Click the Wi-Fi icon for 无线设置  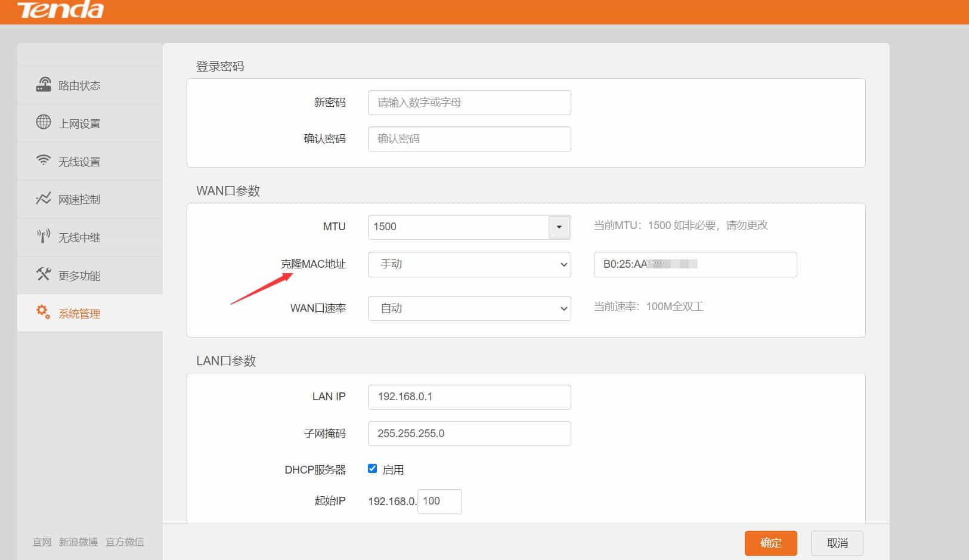pos(44,160)
